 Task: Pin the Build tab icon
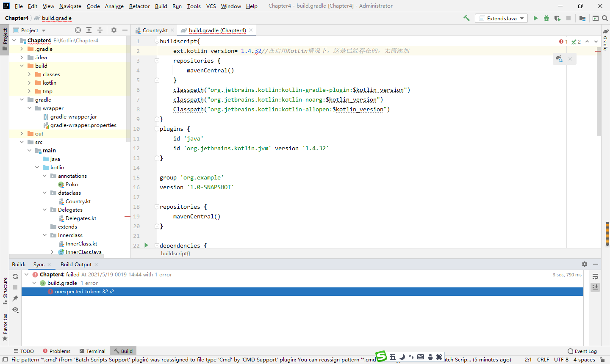(15, 298)
